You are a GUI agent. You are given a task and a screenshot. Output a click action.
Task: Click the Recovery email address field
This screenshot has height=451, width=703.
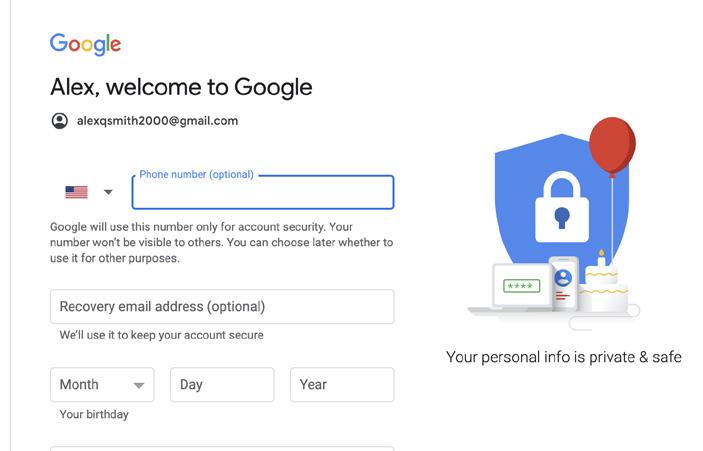[222, 307]
